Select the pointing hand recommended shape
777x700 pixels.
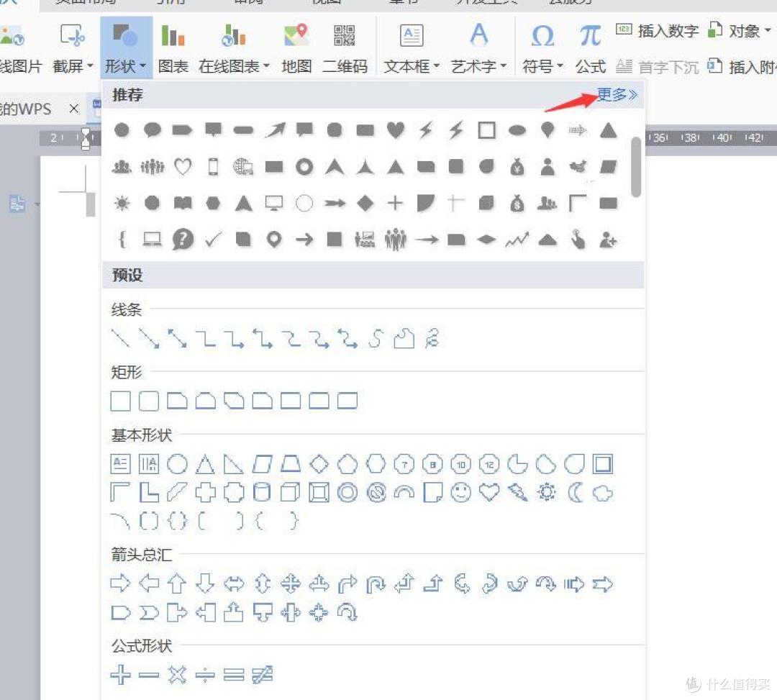click(x=578, y=240)
